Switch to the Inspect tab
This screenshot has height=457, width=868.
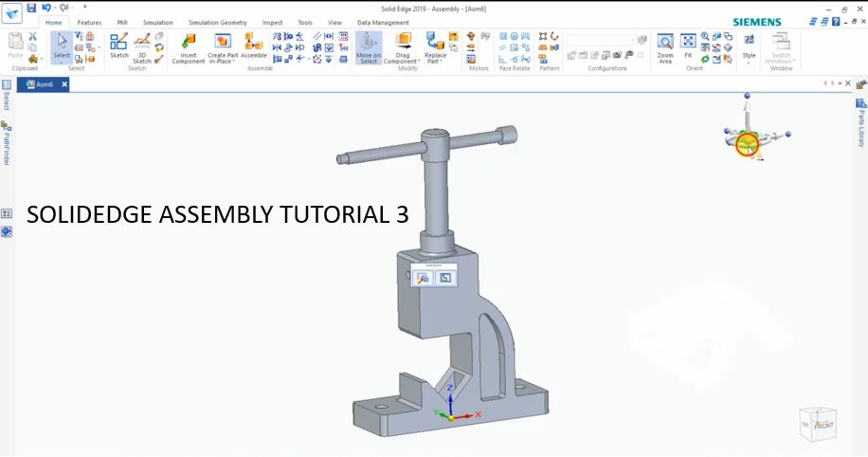(272, 23)
